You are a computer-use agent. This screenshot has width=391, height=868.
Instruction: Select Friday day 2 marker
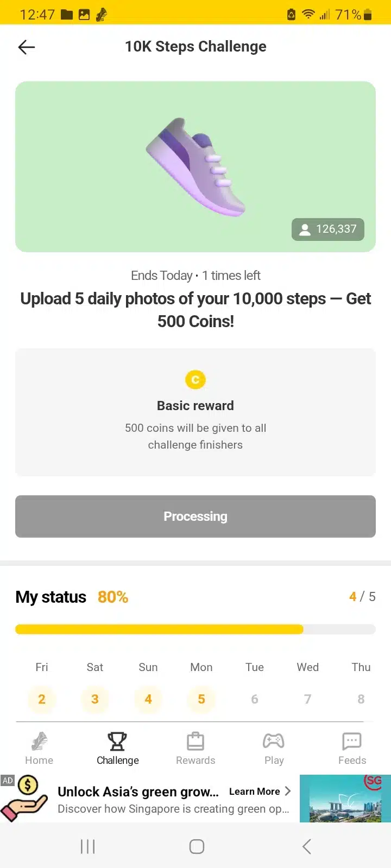click(42, 699)
